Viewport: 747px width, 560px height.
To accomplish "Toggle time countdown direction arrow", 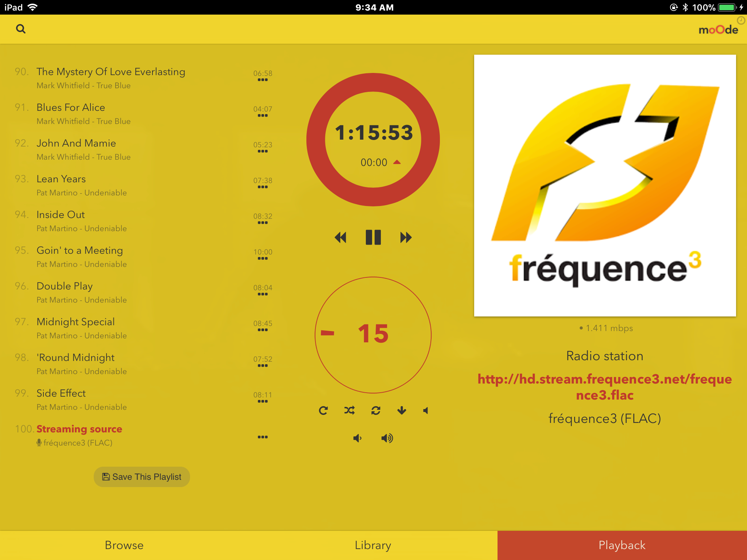I will coord(397,162).
